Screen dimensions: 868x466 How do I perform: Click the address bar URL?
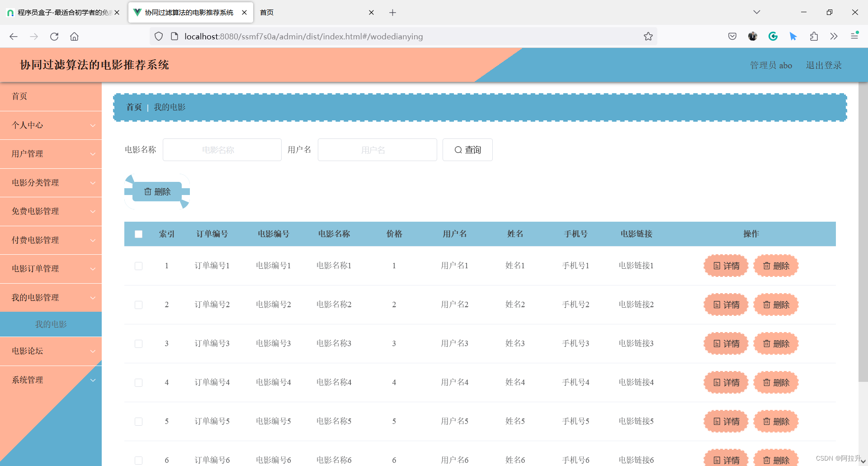pos(304,37)
